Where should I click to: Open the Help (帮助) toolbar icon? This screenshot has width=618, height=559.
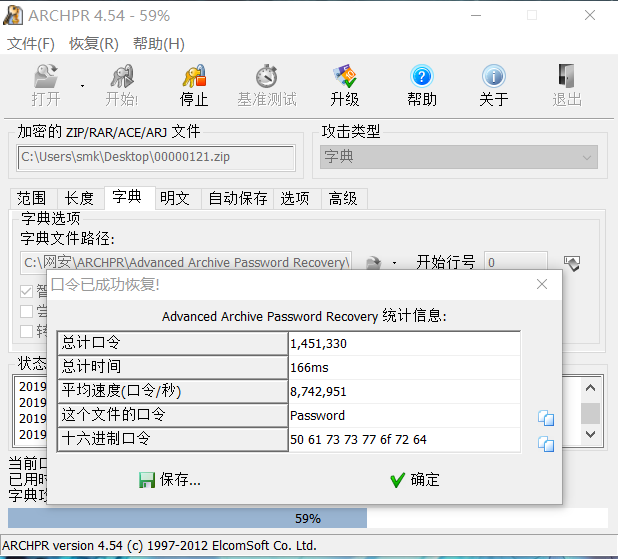tap(422, 85)
